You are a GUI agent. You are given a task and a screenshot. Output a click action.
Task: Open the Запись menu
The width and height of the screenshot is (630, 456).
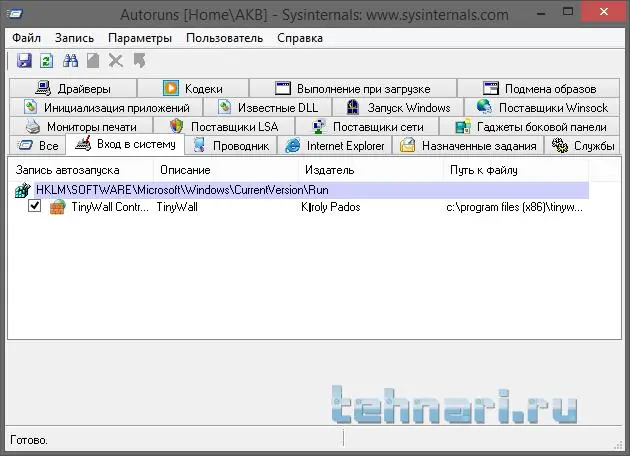point(74,38)
